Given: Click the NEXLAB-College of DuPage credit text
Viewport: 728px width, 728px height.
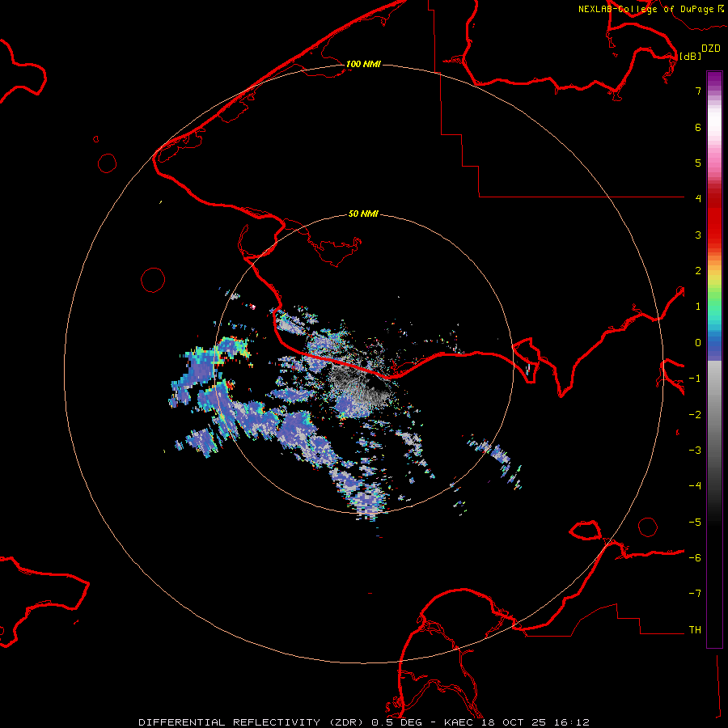Looking at the screenshot, I should pos(646,9).
